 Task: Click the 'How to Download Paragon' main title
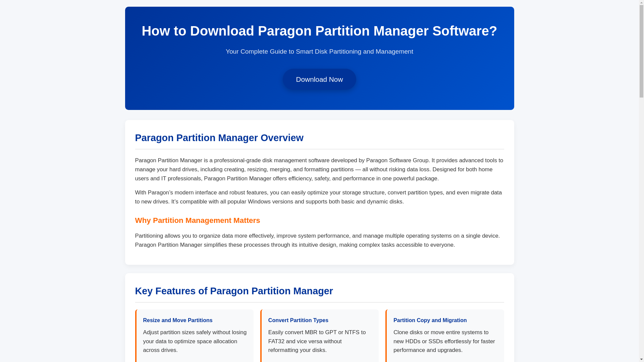[x=319, y=31]
